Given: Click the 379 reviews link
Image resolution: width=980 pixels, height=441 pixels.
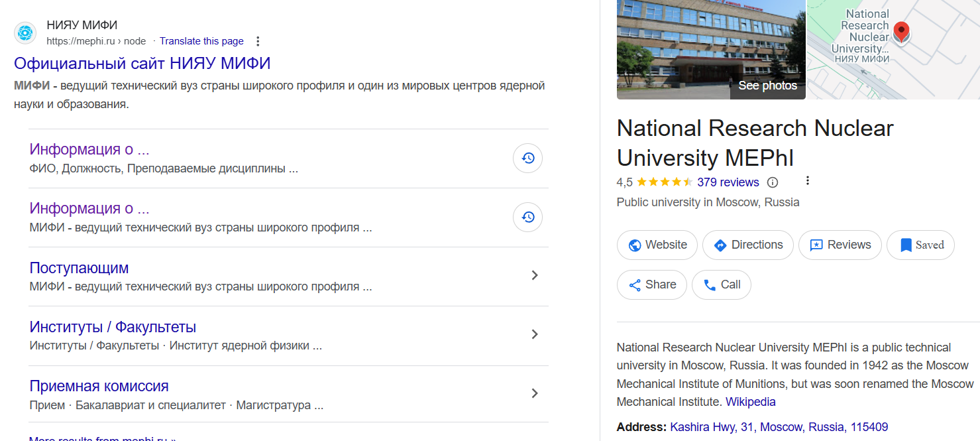Looking at the screenshot, I should tap(728, 182).
